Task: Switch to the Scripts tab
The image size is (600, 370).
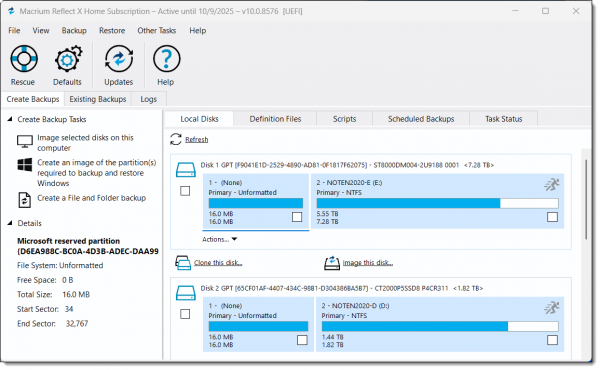Action: click(344, 119)
